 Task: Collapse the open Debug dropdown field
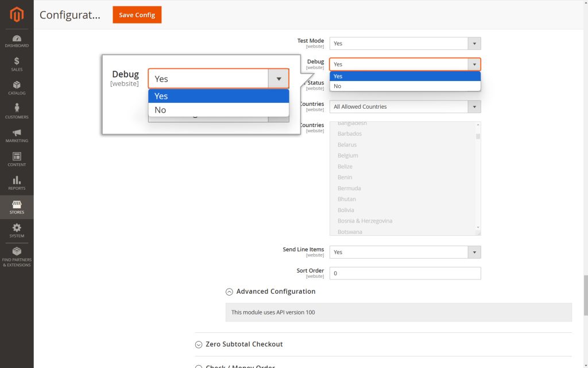pos(405,64)
